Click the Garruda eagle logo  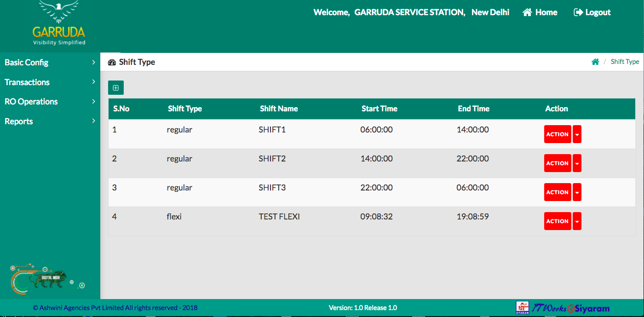coord(58,23)
